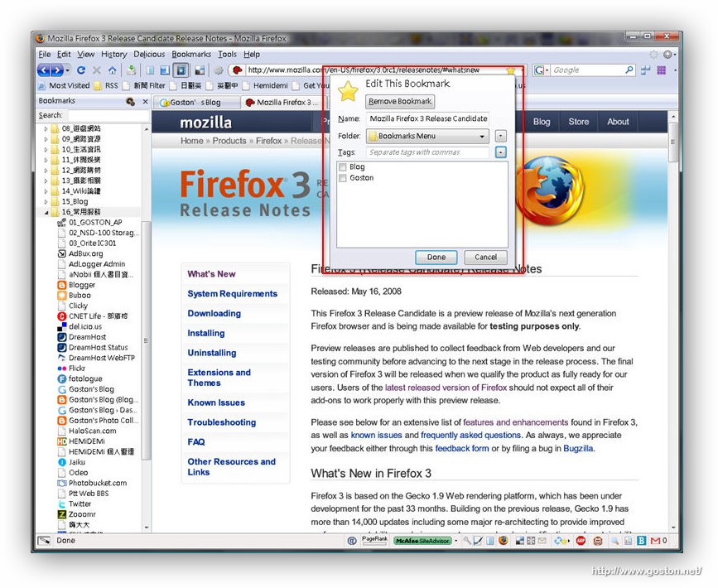Click the Remove Bookmark button
Image resolution: width=718 pixels, height=588 pixels.
pos(400,101)
